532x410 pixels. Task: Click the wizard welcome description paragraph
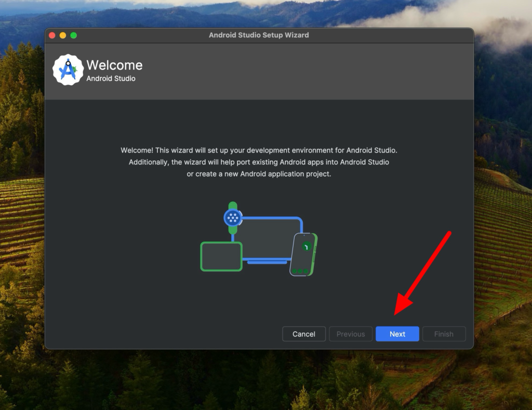click(260, 162)
